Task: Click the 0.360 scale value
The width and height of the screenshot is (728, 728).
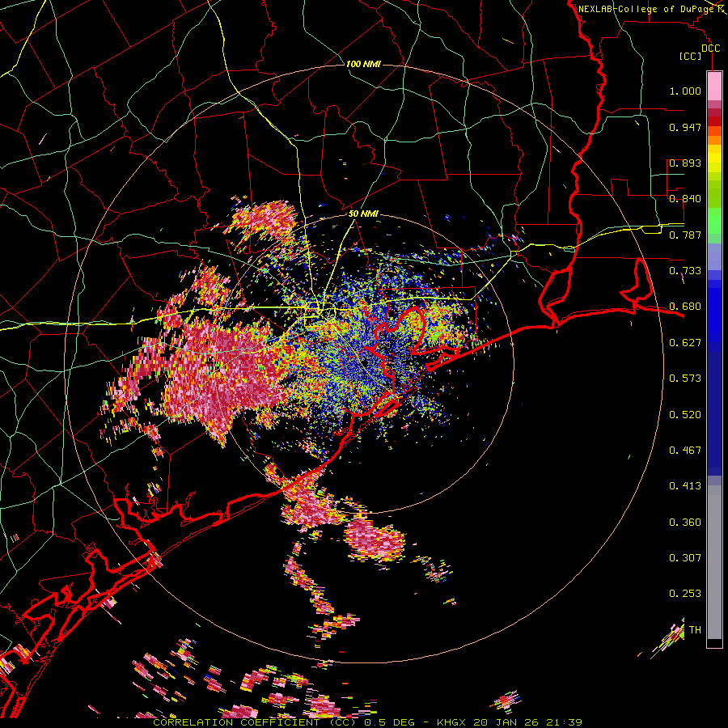Action: (x=685, y=523)
